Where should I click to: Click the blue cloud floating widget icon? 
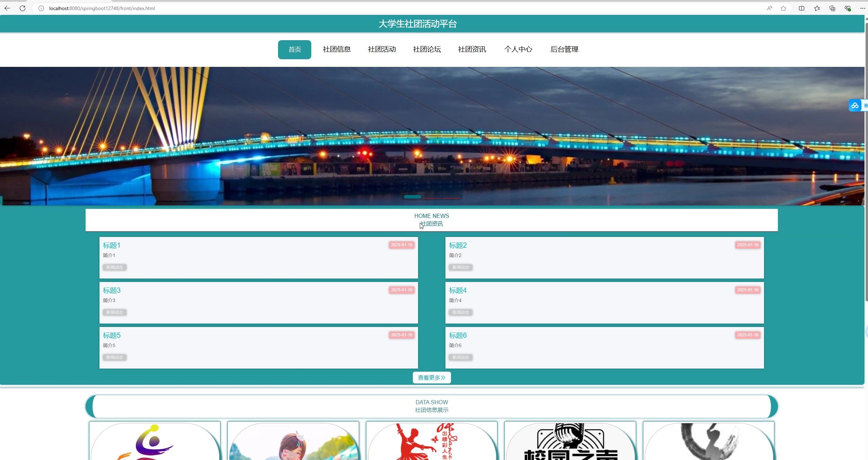[x=855, y=105]
